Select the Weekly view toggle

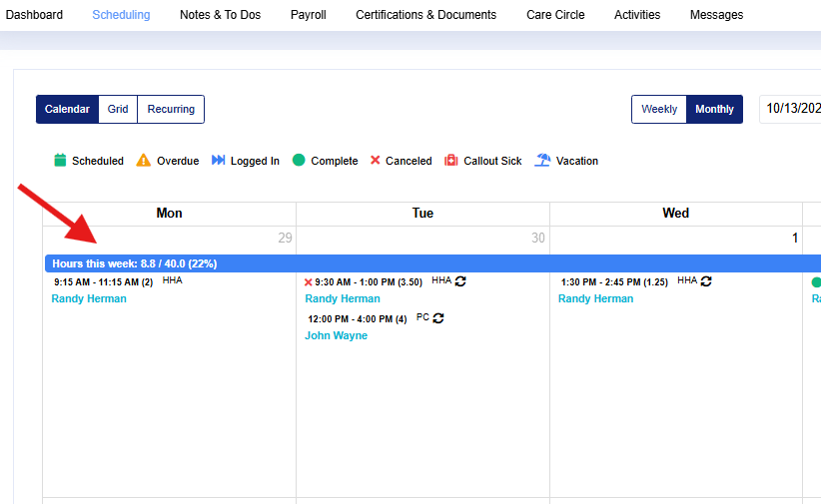(x=659, y=110)
